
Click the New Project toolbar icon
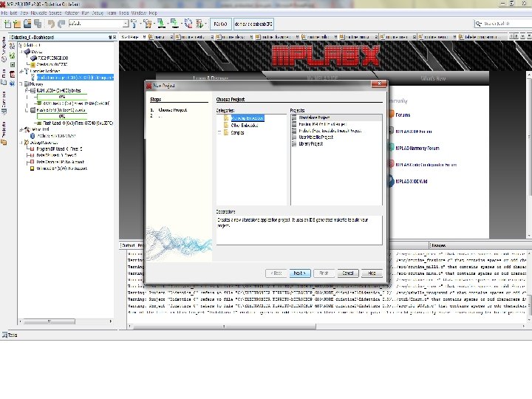17,24
